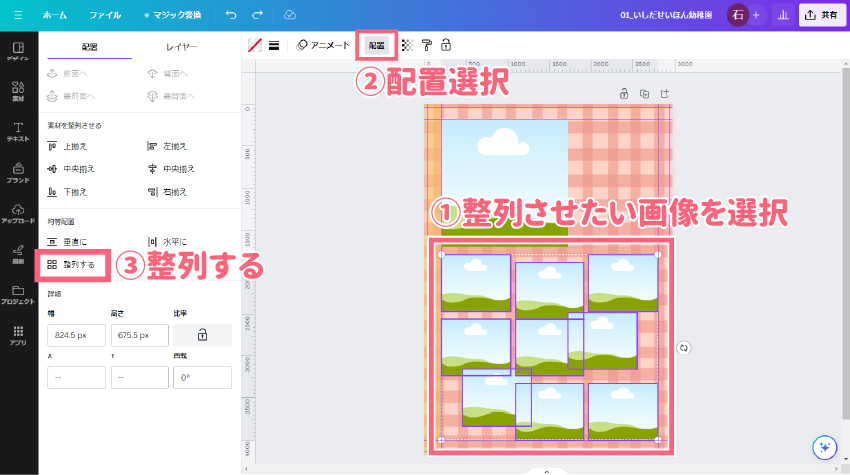Click the 共有 share button
Image resolution: width=850 pixels, height=475 pixels.
point(822,15)
